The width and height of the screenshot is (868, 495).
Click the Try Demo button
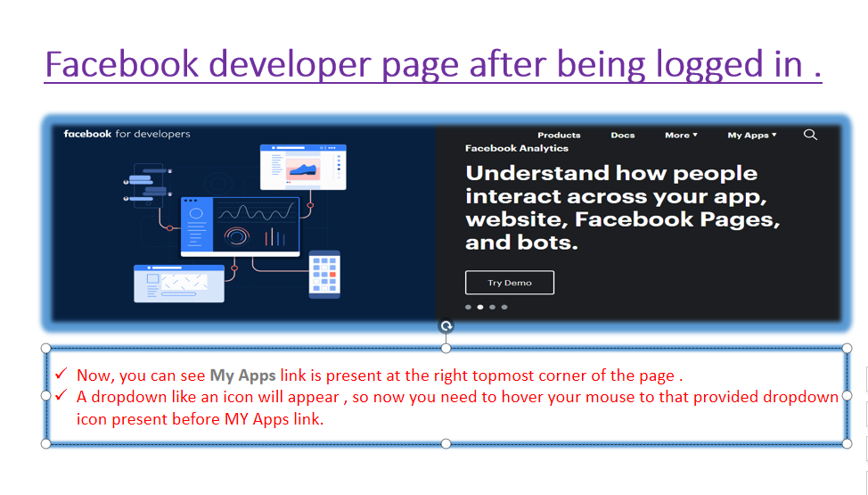point(509,283)
